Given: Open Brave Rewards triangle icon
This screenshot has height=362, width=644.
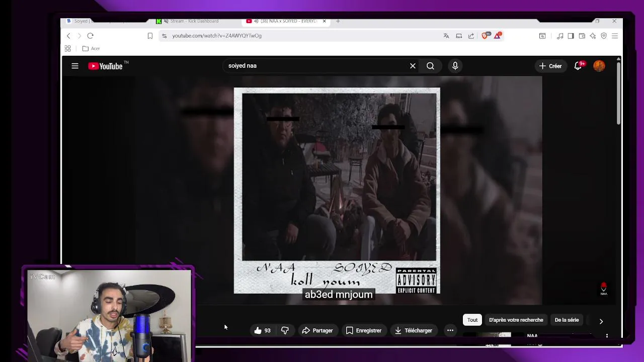Looking at the screenshot, I should click(498, 35).
